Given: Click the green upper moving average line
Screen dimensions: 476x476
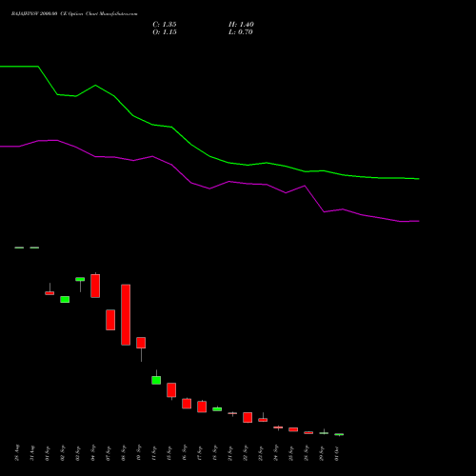Looking at the screenshot, I should click(209, 156).
